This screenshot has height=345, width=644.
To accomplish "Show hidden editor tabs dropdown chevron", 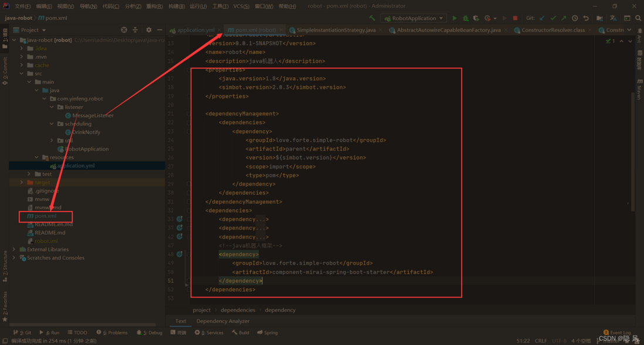I will 629,30.
